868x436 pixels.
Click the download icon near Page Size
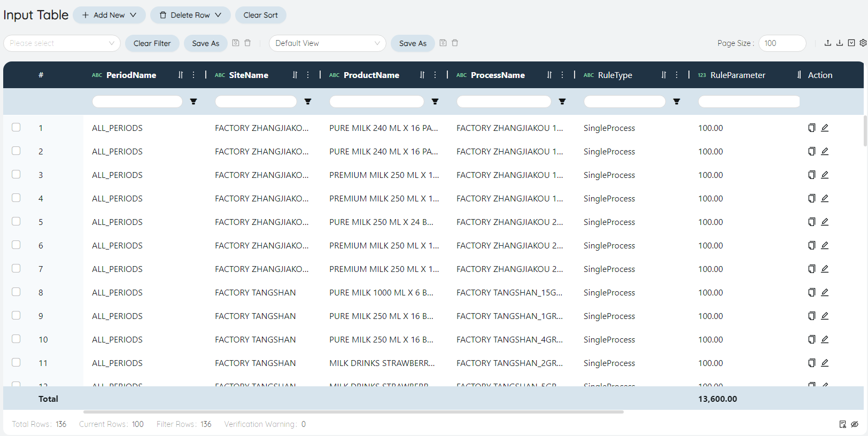[x=840, y=43]
